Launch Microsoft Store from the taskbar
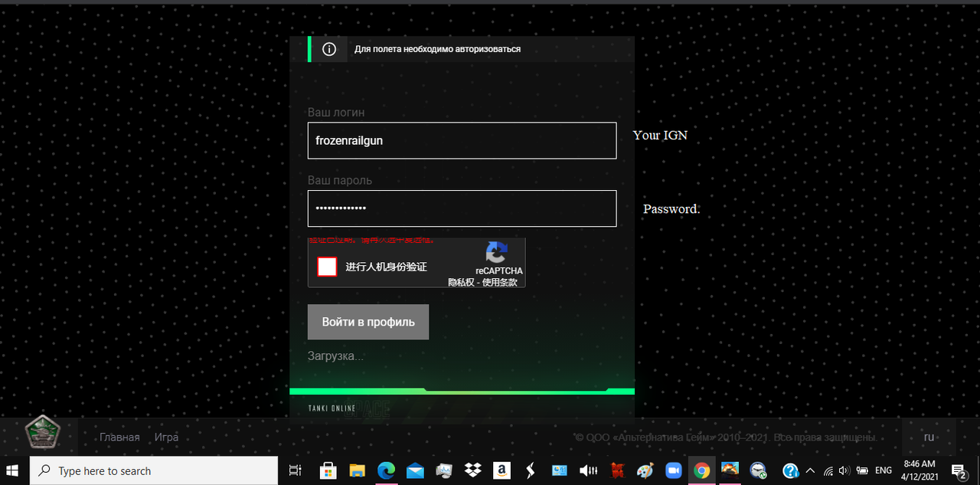The width and height of the screenshot is (980, 485). click(328, 470)
